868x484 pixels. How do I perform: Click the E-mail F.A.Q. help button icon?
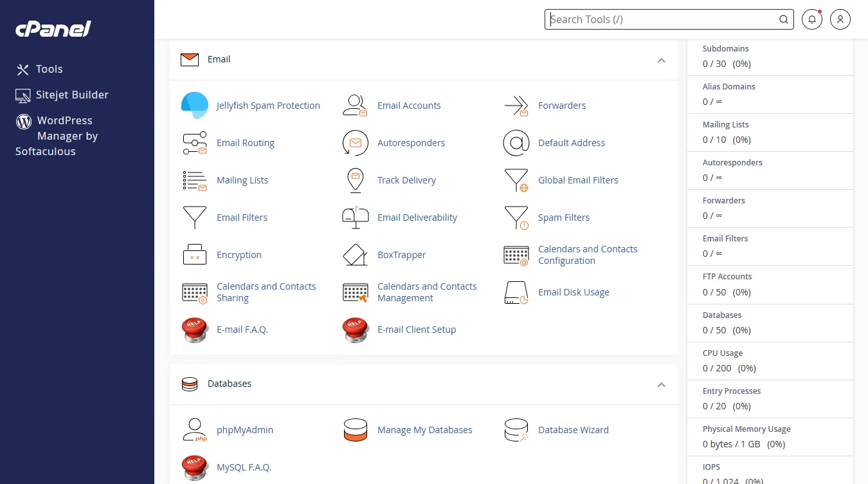point(195,330)
